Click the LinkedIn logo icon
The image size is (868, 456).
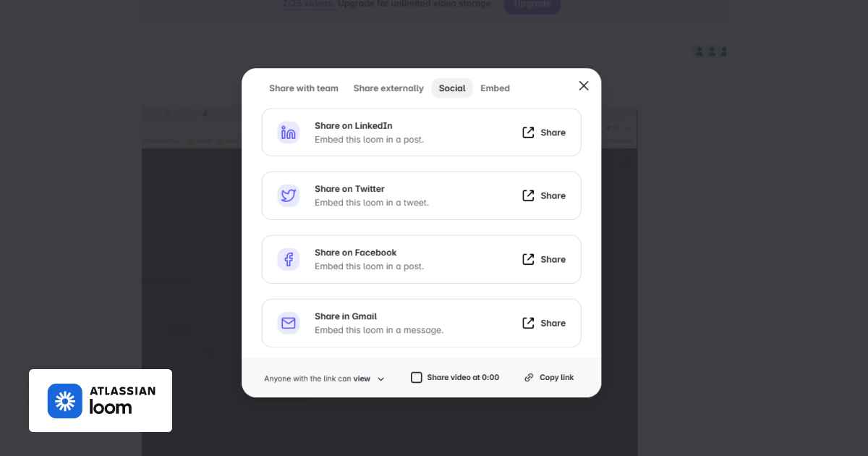tap(289, 132)
